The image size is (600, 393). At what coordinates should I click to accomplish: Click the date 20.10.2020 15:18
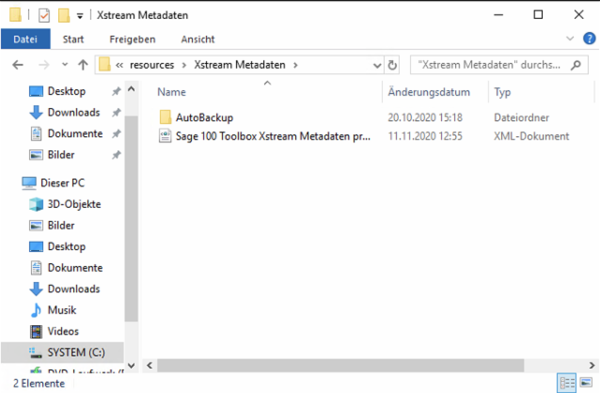425,117
